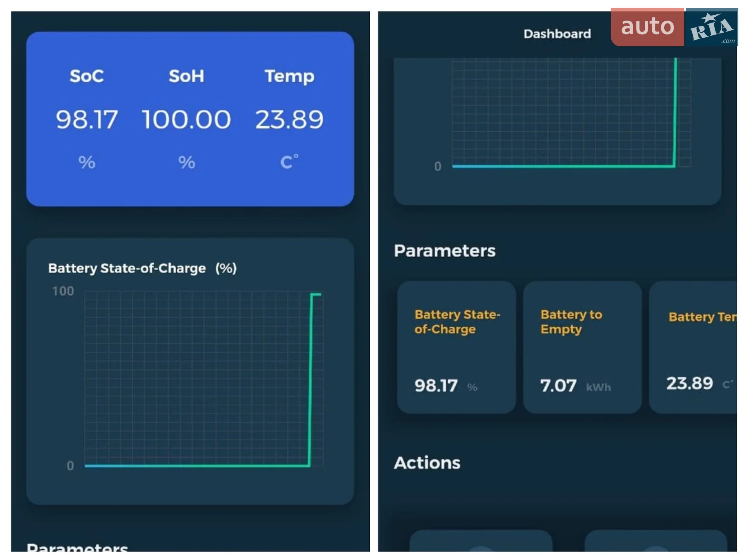Tap the Battery State-of-Charge (%) chart title
This screenshot has height=560, width=746.
click(142, 268)
